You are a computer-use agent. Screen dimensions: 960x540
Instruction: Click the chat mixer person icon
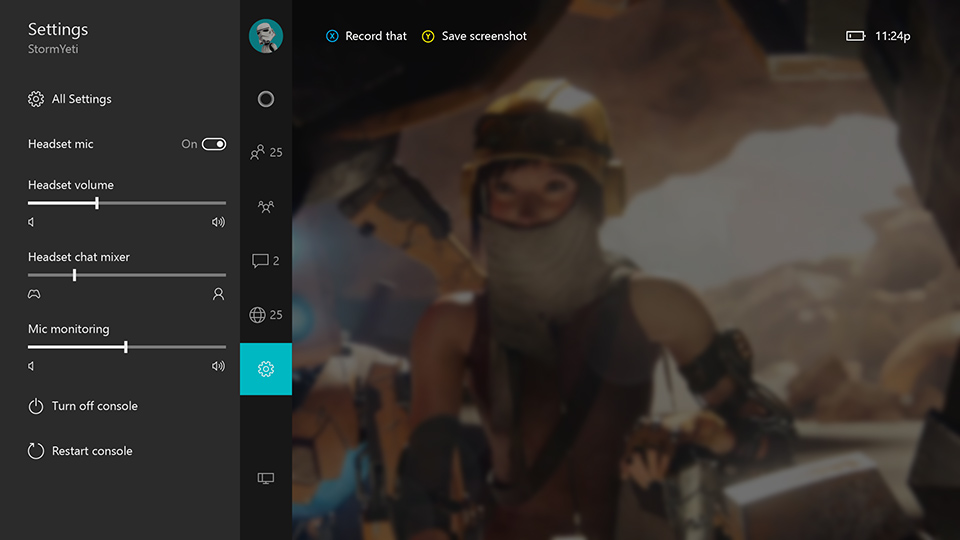pos(219,294)
